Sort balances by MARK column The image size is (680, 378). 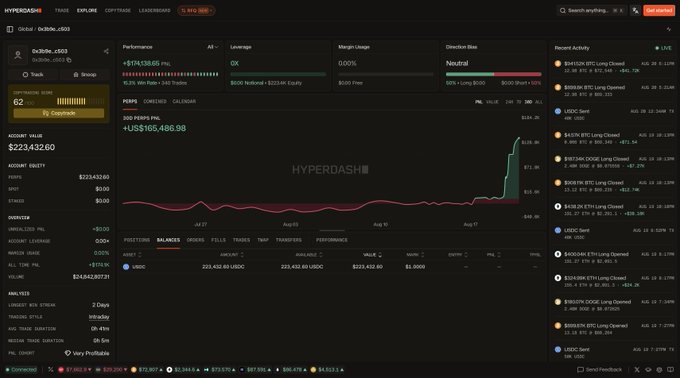tap(415, 255)
